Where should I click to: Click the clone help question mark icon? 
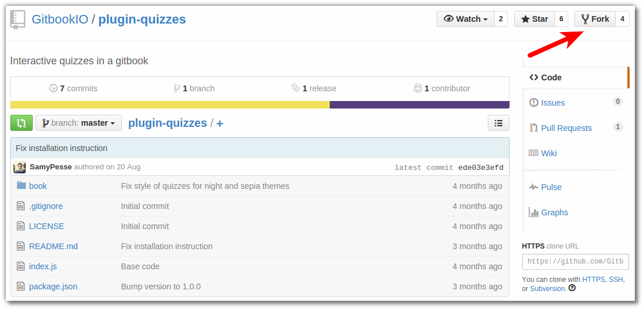[x=572, y=288]
